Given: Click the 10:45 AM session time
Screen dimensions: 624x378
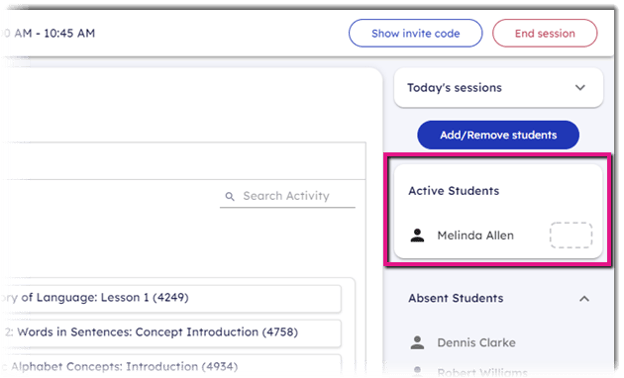Looking at the screenshot, I should click(69, 33).
